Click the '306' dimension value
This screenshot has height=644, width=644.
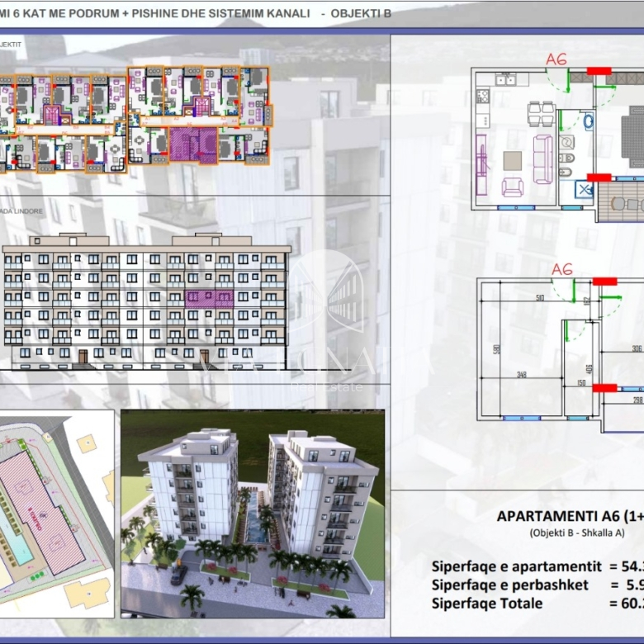[637, 348]
